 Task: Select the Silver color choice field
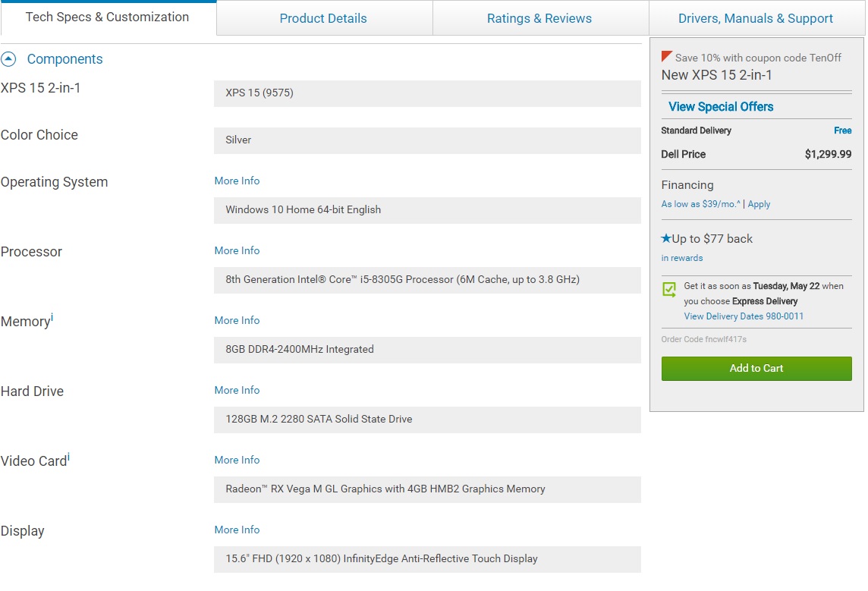[427, 140]
